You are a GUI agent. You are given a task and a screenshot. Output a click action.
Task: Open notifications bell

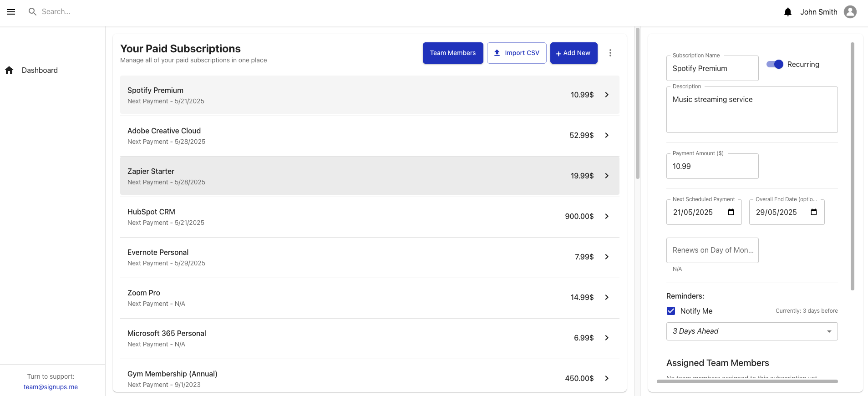pos(788,12)
